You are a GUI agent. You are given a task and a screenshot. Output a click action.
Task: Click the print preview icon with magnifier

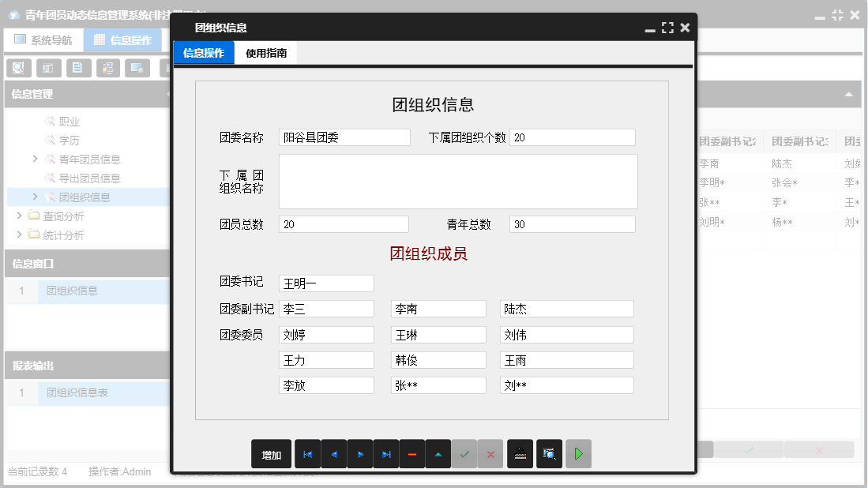[x=549, y=454]
